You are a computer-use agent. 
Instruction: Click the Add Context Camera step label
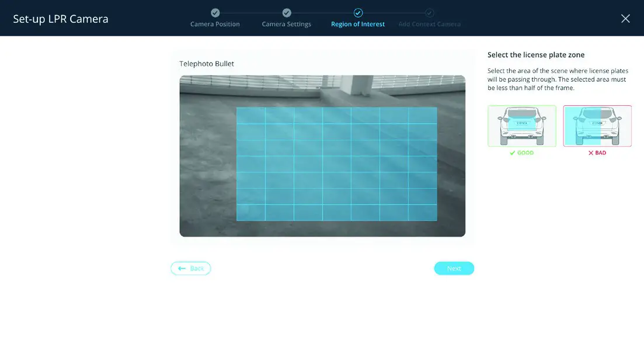point(429,24)
